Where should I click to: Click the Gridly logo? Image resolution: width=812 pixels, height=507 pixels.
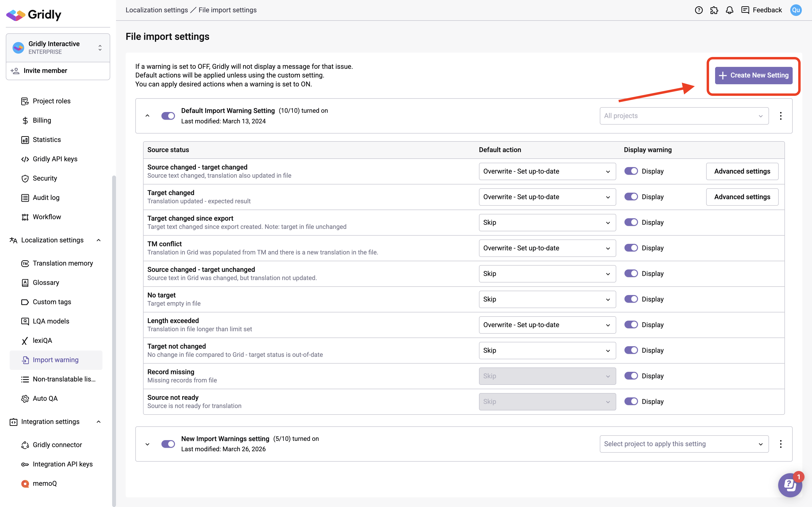click(x=34, y=14)
